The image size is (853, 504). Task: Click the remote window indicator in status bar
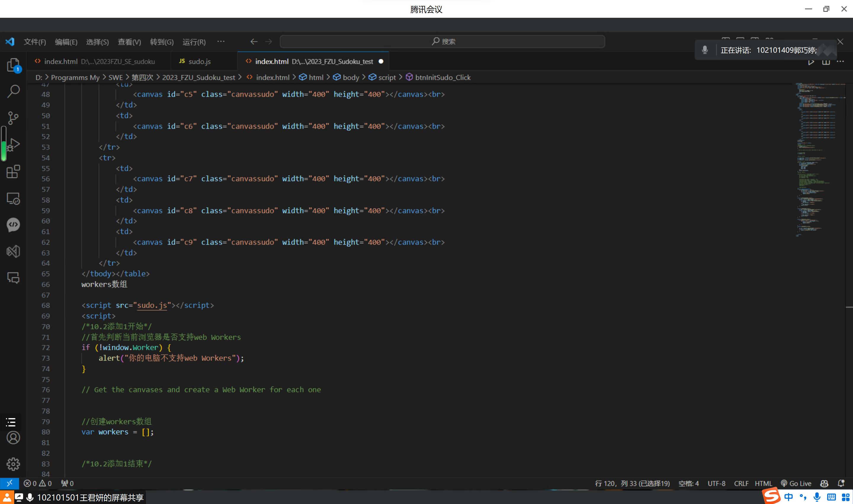coord(9,483)
